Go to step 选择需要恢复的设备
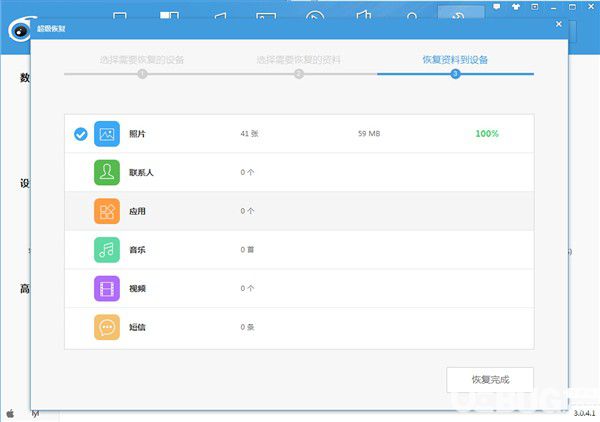The height and width of the screenshot is (422, 600). pyautogui.click(x=142, y=60)
